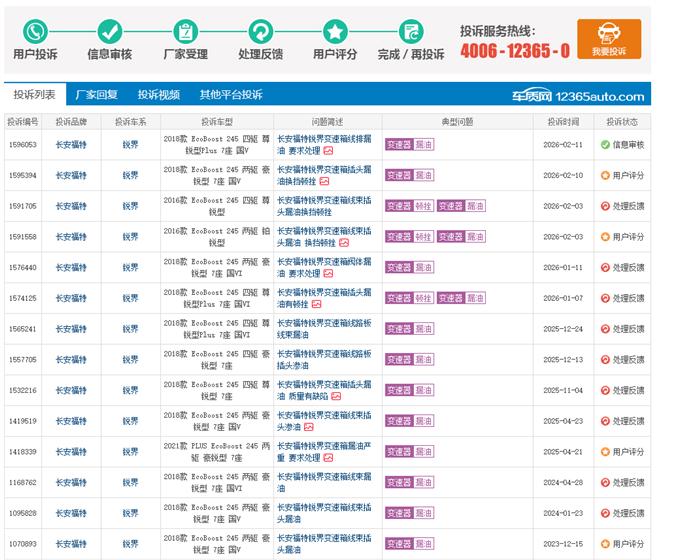Click the 用户评分 star step icon
The height and width of the screenshot is (560, 700).
335,31
